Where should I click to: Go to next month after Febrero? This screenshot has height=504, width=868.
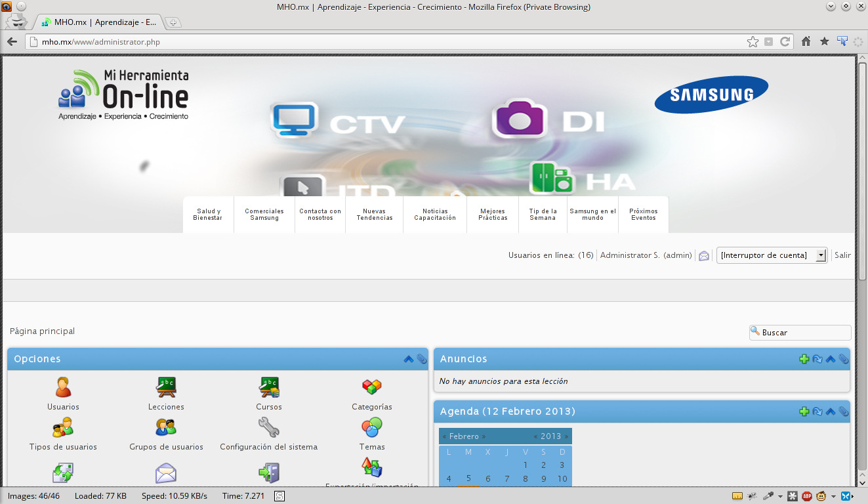pos(484,436)
